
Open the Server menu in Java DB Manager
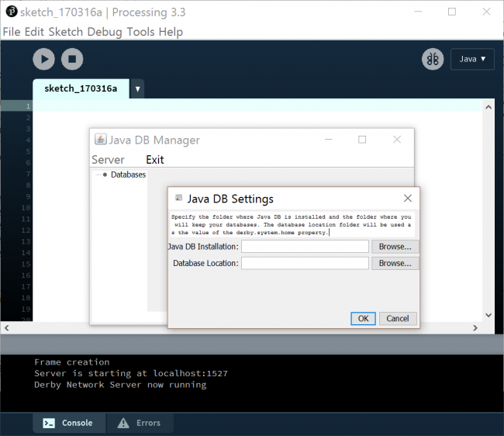108,160
